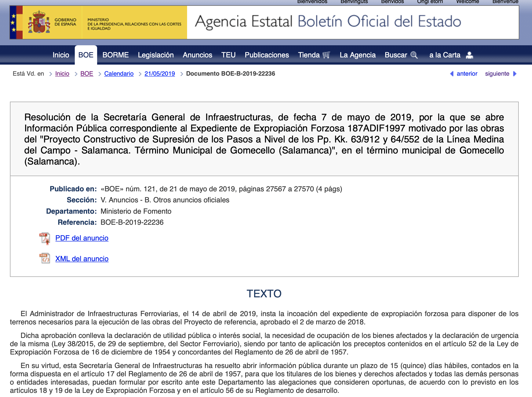The height and width of the screenshot is (397, 532).
Task: Click the right arrow beside siguiente
Action: coord(515,74)
